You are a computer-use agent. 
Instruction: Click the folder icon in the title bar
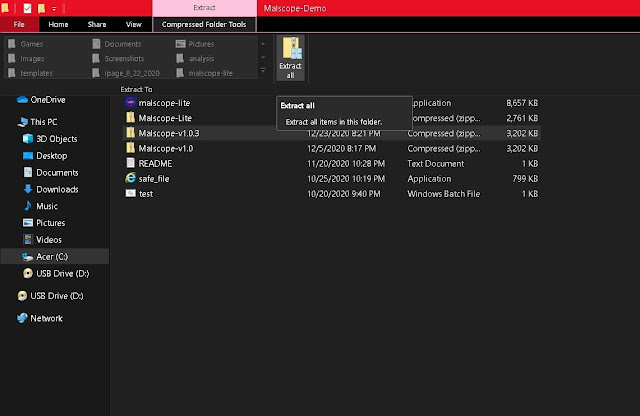click(x=5, y=8)
